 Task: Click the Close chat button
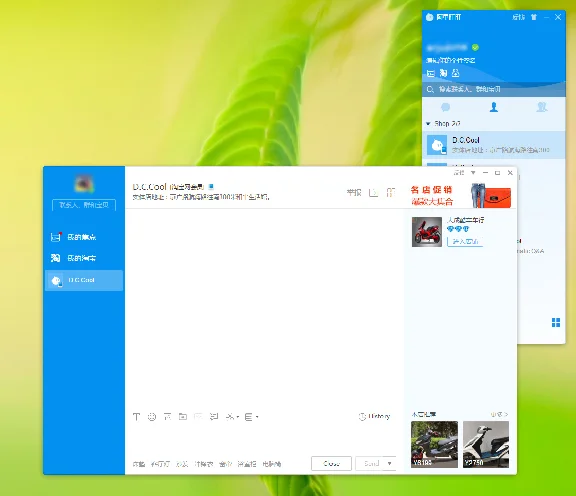(331, 464)
